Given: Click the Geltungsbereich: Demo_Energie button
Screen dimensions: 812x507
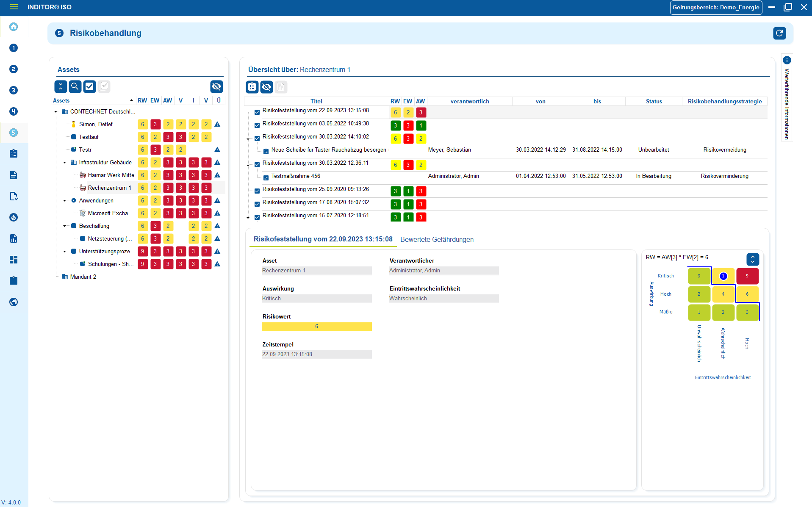Looking at the screenshot, I should pos(715,8).
